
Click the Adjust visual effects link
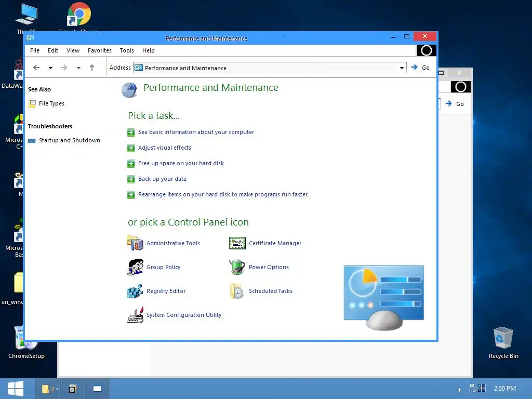[165, 148]
